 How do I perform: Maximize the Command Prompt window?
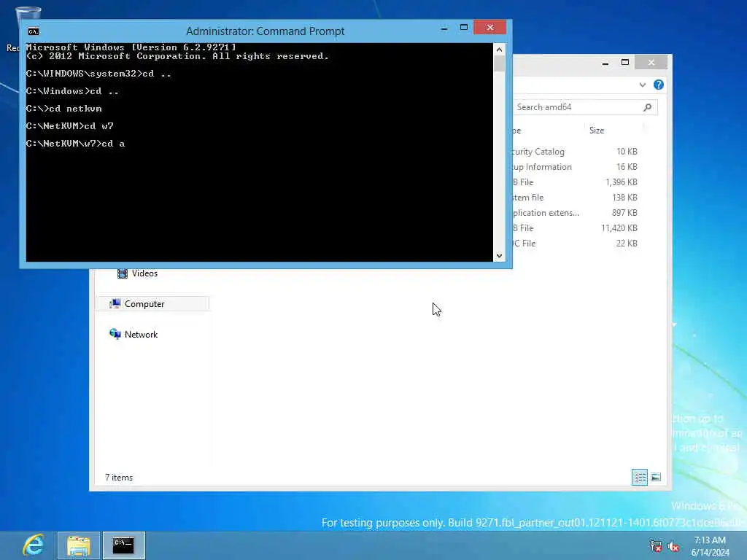point(463,28)
